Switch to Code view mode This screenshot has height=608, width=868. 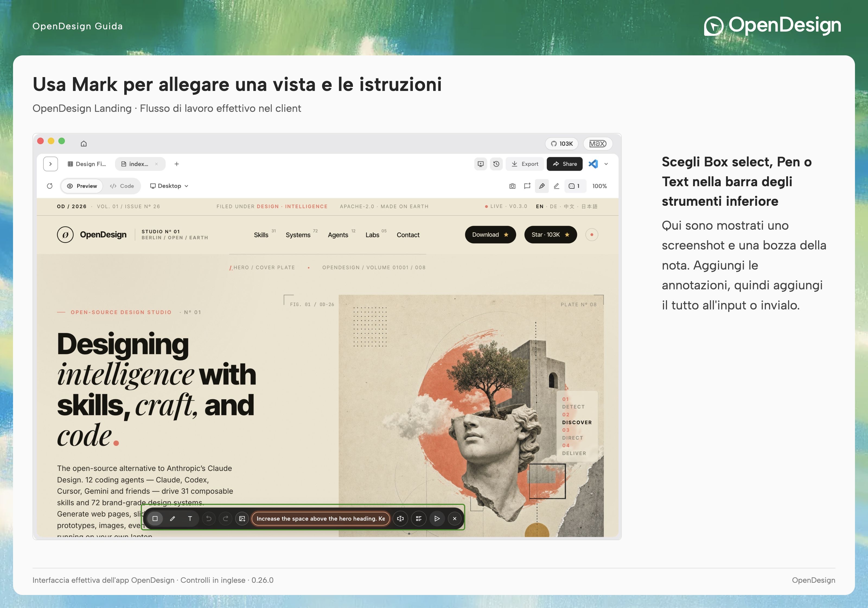click(x=122, y=186)
